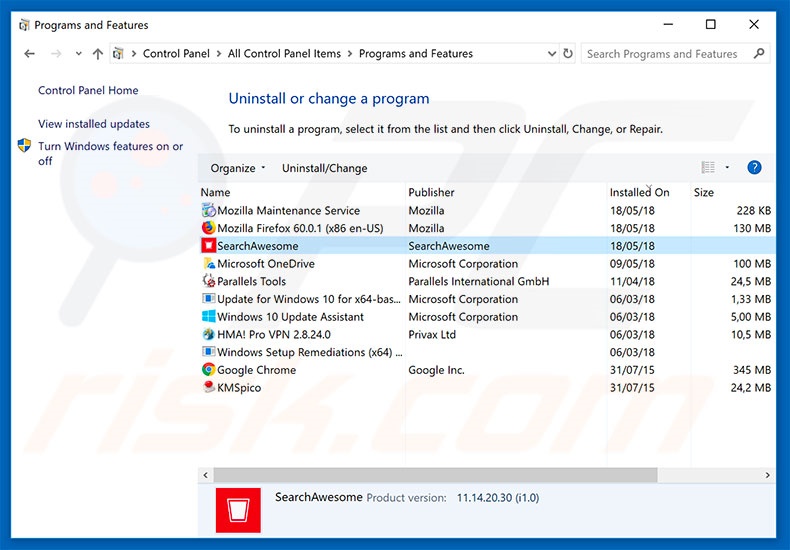Select Windows 10 Update Assistant entry
Viewport: 790px width, 550px height.
290,316
